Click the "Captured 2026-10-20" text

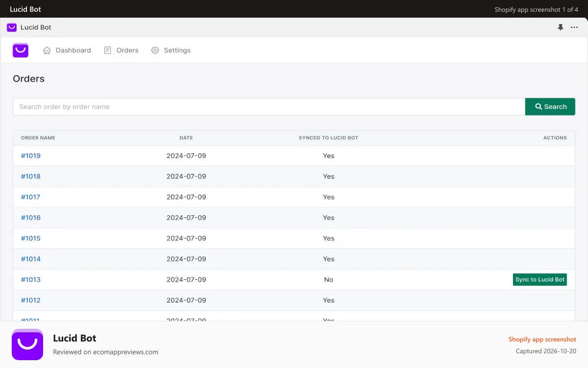tap(546, 351)
